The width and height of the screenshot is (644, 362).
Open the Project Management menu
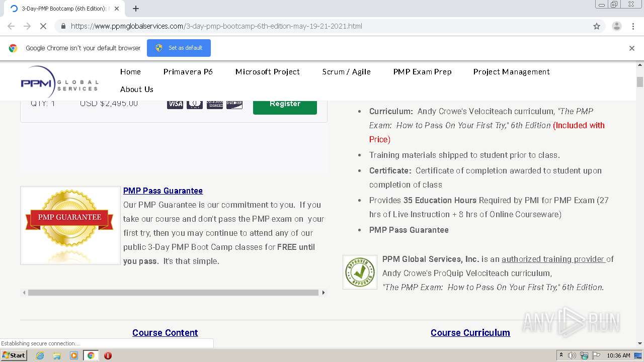[512, 72]
